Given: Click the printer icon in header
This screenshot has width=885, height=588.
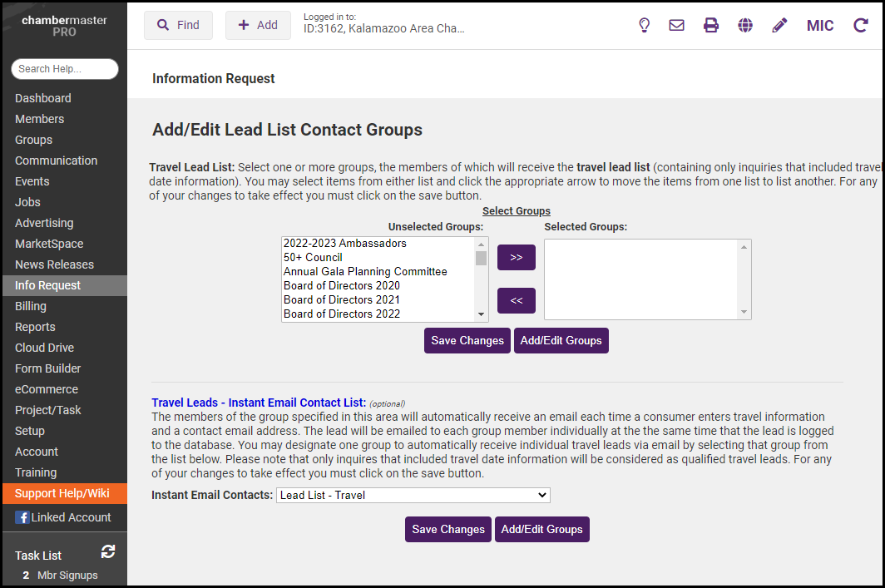Looking at the screenshot, I should (x=711, y=25).
